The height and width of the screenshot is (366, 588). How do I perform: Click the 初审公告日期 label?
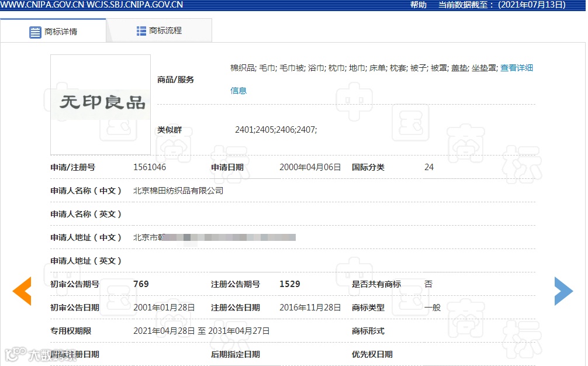[75, 308]
